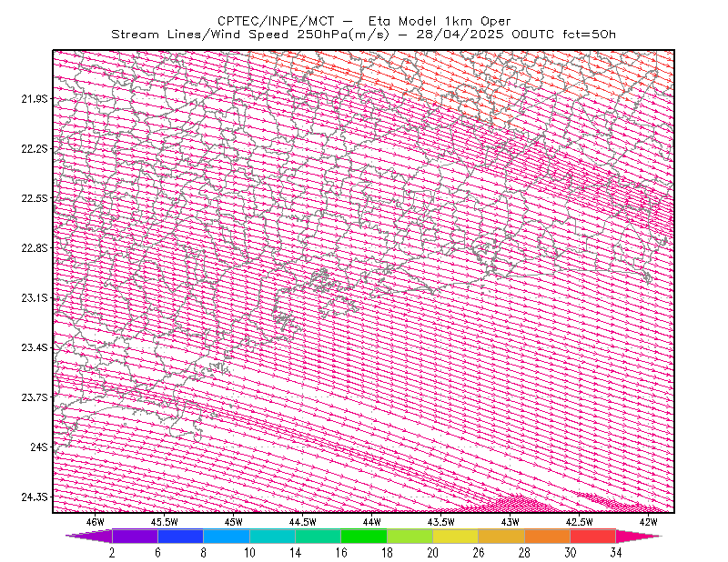The height and width of the screenshot is (562, 728).
Task: Click the 21.9S latitude axis label
Action: click(x=35, y=98)
